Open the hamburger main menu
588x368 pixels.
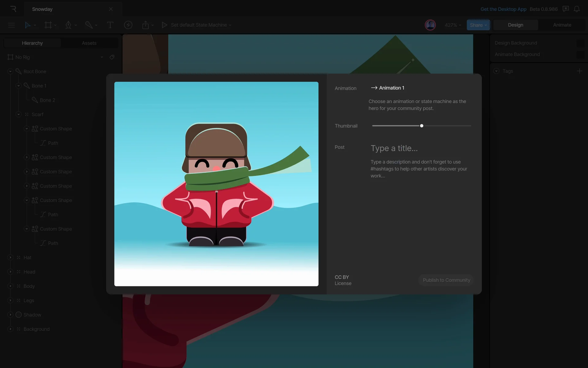coord(11,25)
